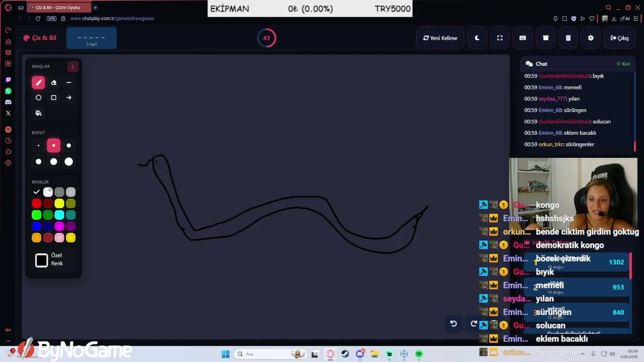Pick the yellow color swatch
Screen dimensions: 644x362
coord(59,204)
